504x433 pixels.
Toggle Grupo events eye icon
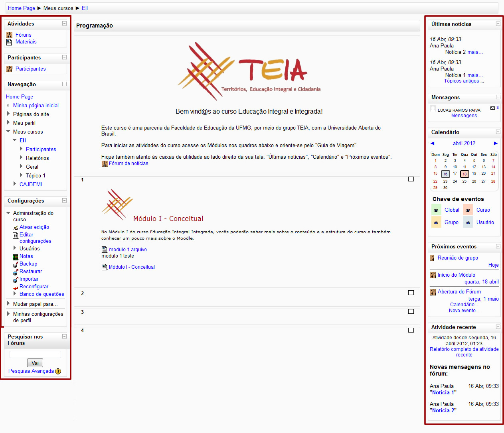(436, 222)
